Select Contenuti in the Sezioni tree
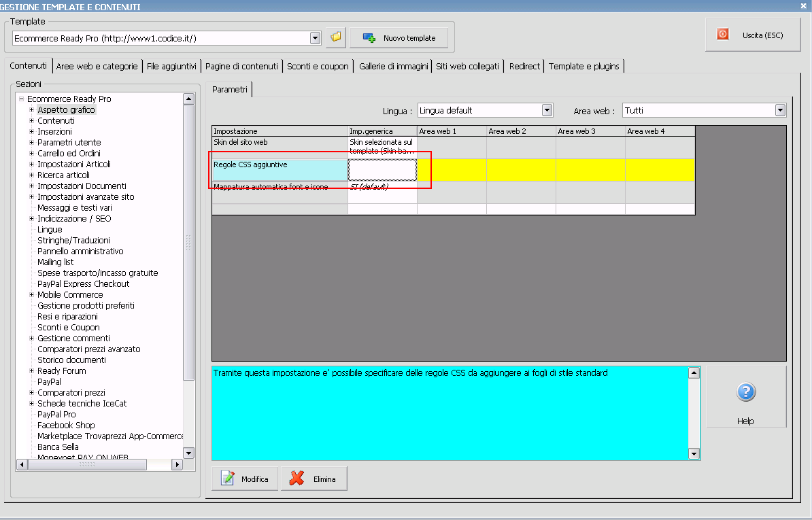 tap(56, 120)
